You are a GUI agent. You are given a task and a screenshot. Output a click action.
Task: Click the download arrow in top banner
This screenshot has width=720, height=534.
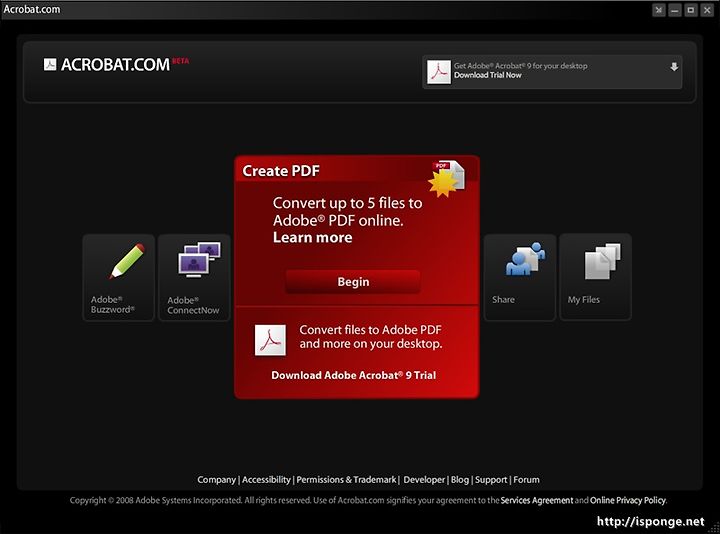click(x=674, y=67)
